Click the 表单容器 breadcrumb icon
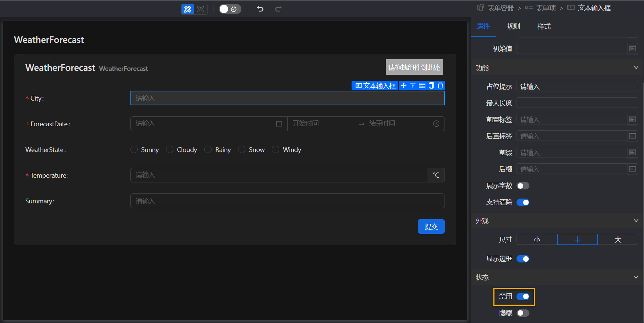The width and height of the screenshot is (644, 323). coord(481,8)
